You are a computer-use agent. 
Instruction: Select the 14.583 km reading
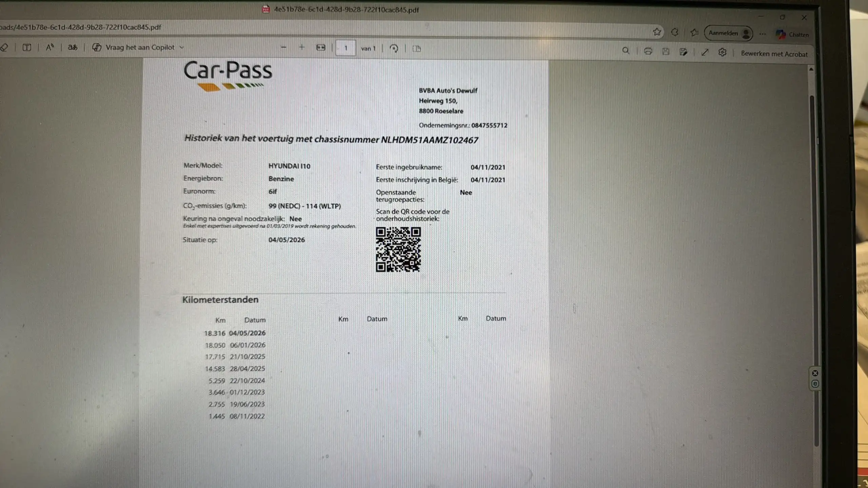215,369
